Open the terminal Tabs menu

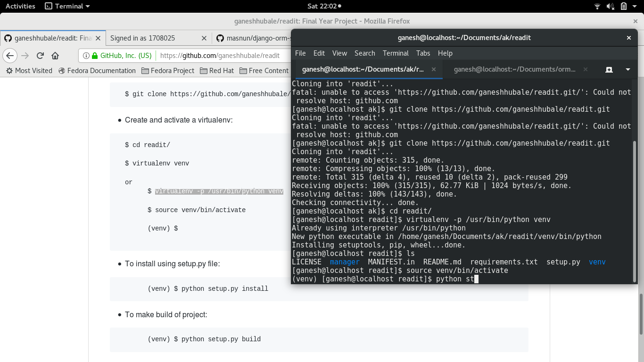point(423,53)
